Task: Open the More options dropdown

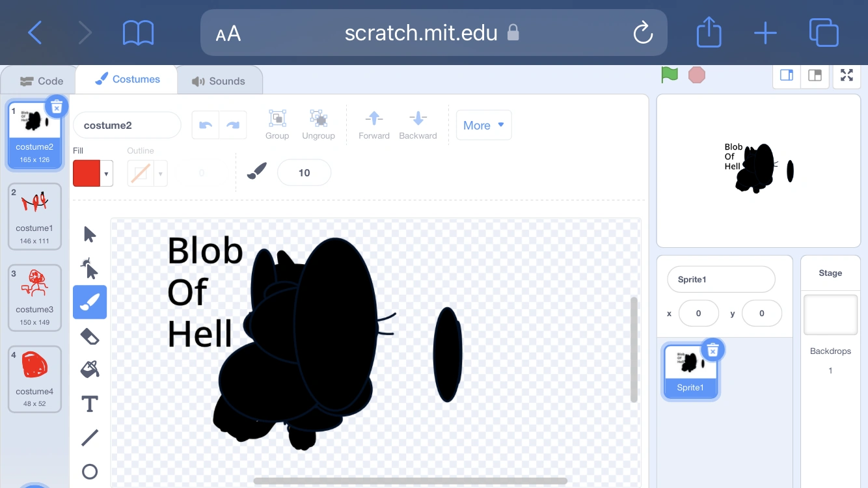Action: (x=483, y=126)
